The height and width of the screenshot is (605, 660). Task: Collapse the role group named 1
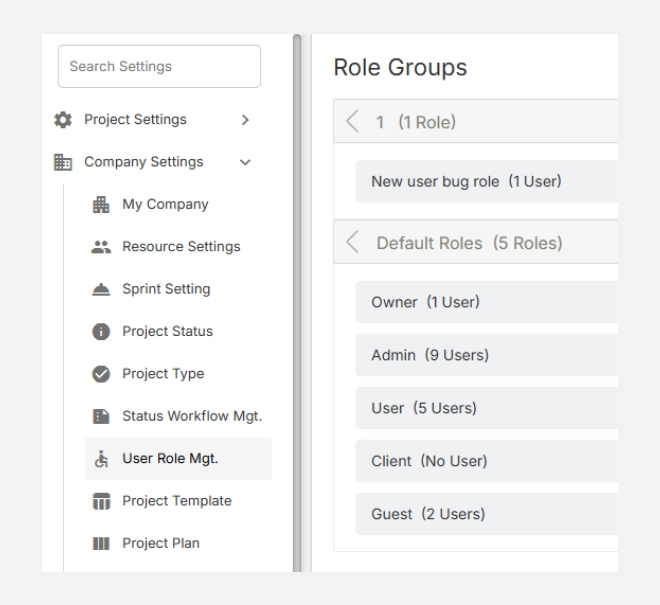351,123
